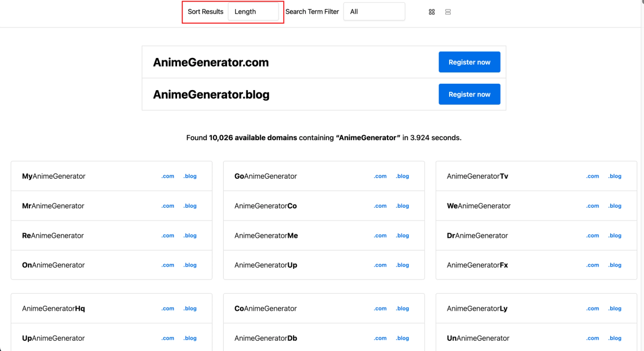
Task: Open .com link for MrAnimeGenerator
Action: tap(168, 206)
